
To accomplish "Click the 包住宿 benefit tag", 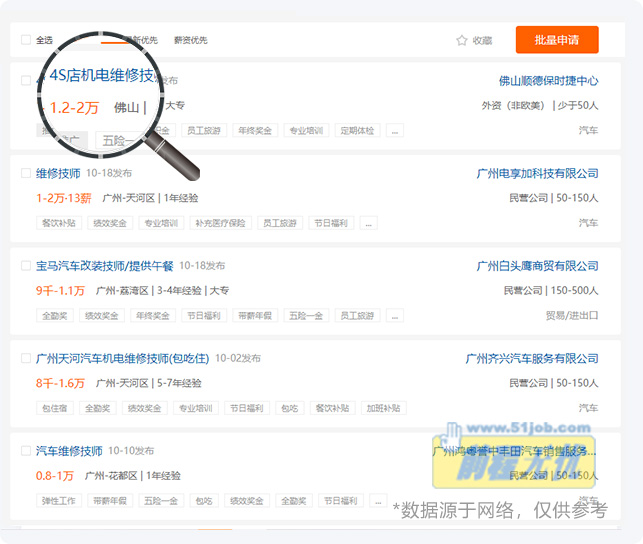I will [54, 408].
